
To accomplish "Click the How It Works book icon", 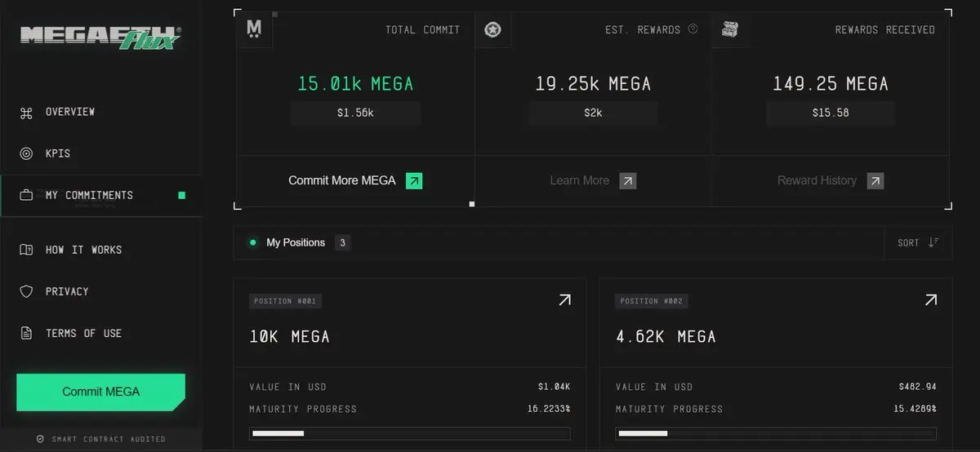I will 26,250.
